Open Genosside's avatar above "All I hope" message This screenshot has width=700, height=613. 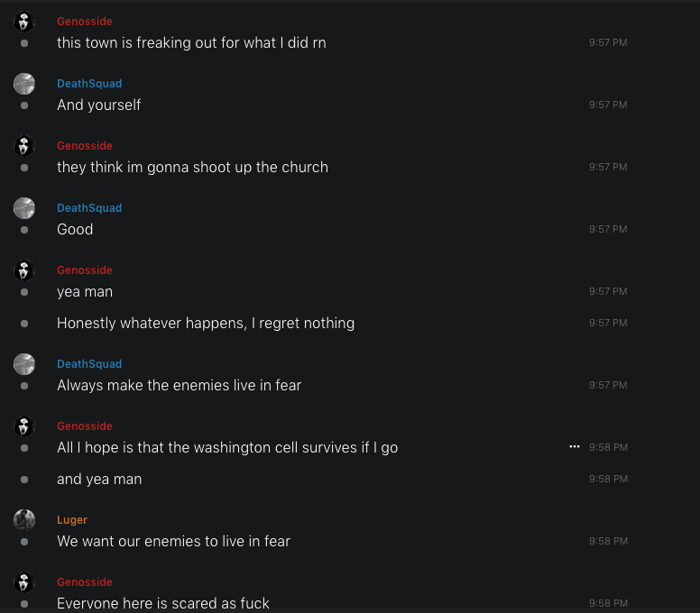click(x=24, y=426)
